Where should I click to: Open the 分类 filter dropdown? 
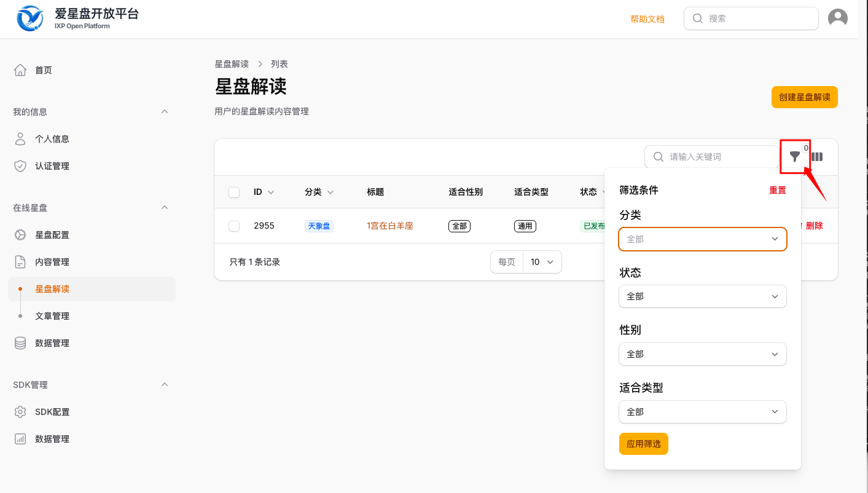(x=702, y=239)
